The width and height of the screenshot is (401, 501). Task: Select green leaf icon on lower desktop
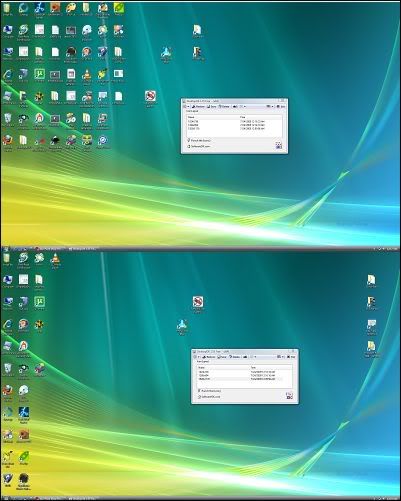tap(23, 456)
